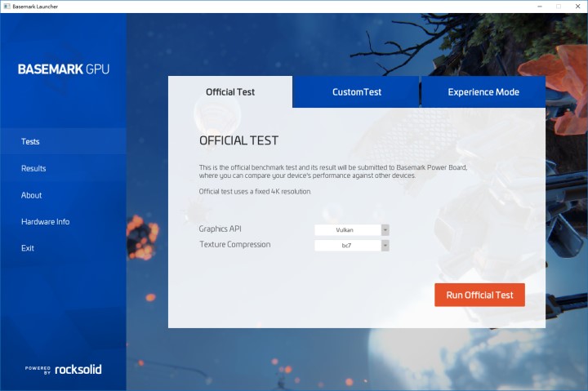The height and width of the screenshot is (391, 588).
Task: Click the OFFICIAL TEST heading text
Action: click(x=238, y=140)
